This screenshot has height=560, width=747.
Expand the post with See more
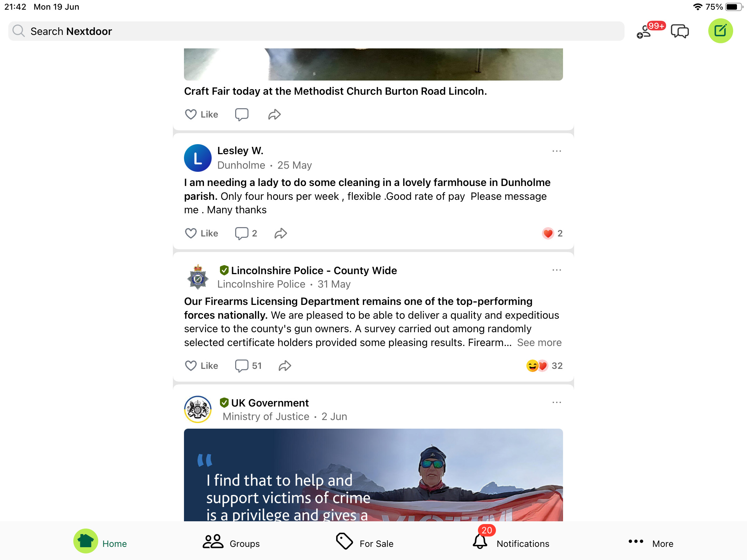pyautogui.click(x=539, y=343)
